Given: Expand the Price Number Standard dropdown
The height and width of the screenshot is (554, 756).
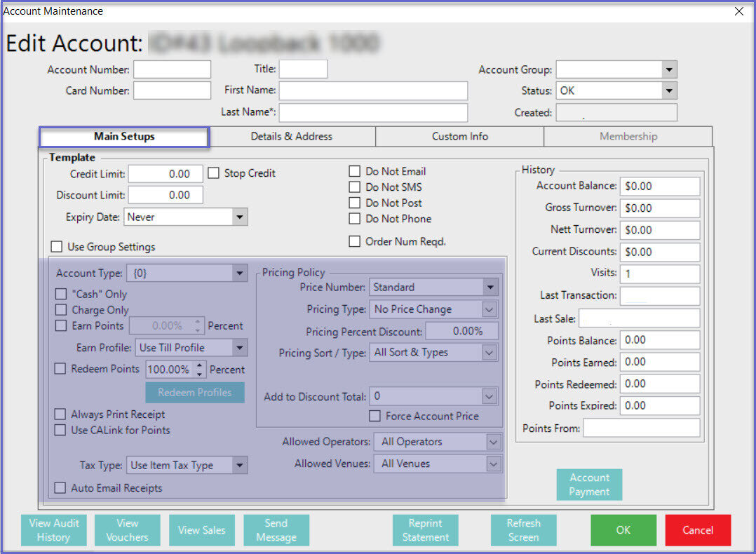Looking at the screenshot, I should [490, 288].
